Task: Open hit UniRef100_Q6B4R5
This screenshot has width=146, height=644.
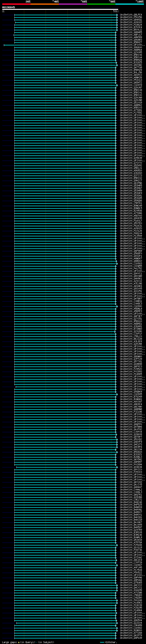Action: pos(131,32)
